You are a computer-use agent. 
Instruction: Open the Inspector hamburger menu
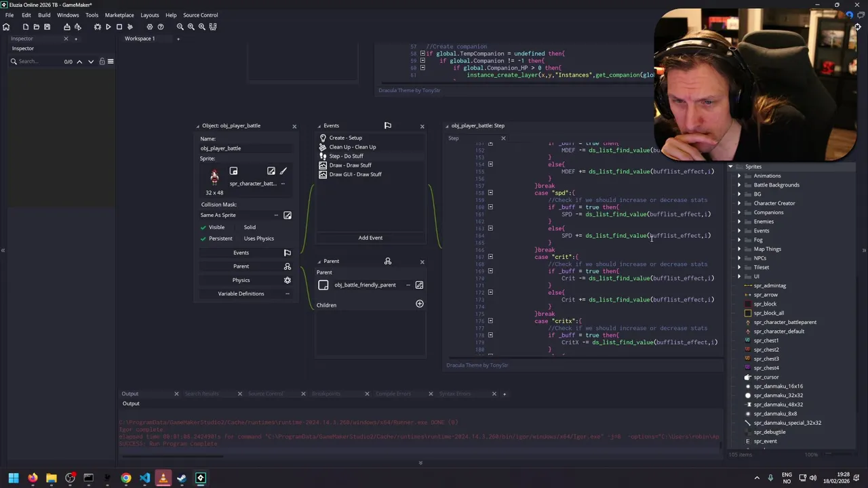coord(111,62)
